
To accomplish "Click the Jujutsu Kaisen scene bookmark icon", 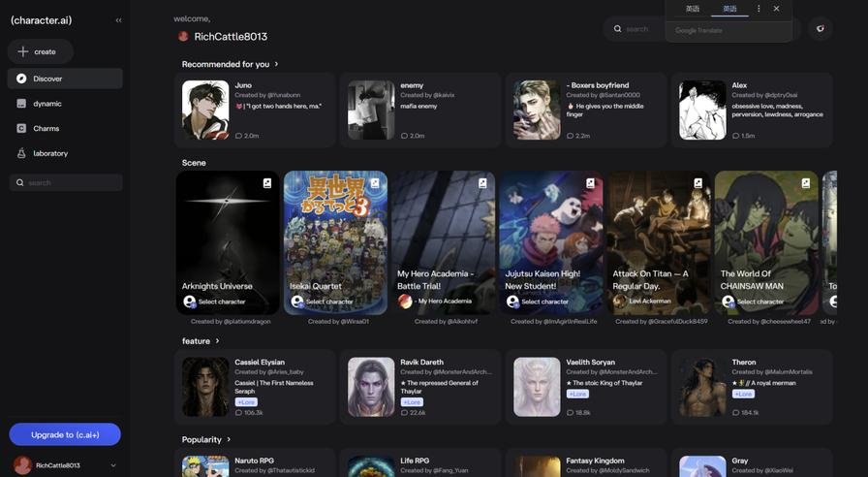I will point(590,183).
